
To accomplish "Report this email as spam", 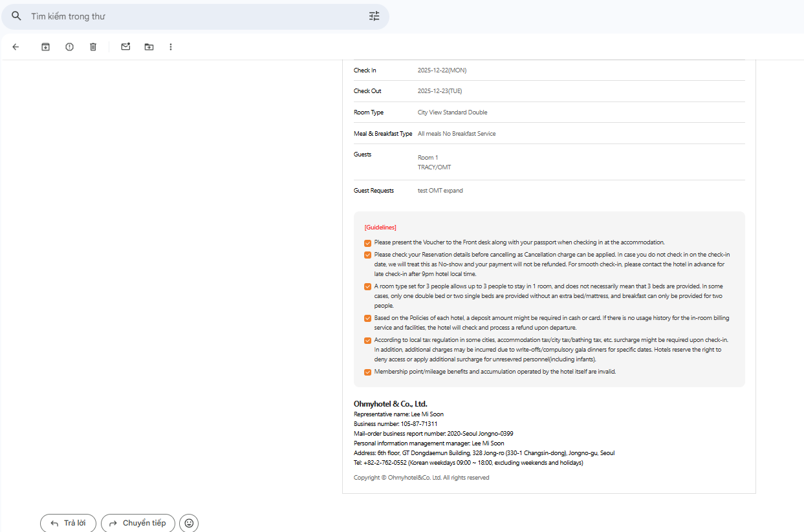I will [69, 47].
